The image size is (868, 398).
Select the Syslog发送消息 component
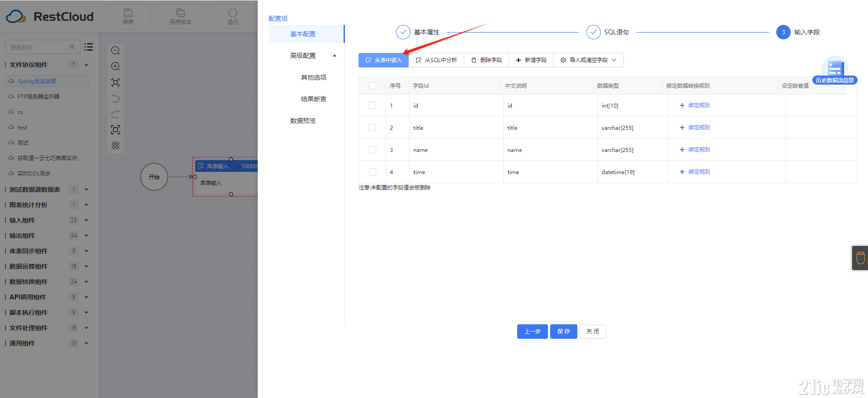pyautogui.click(x=47, y=81)
